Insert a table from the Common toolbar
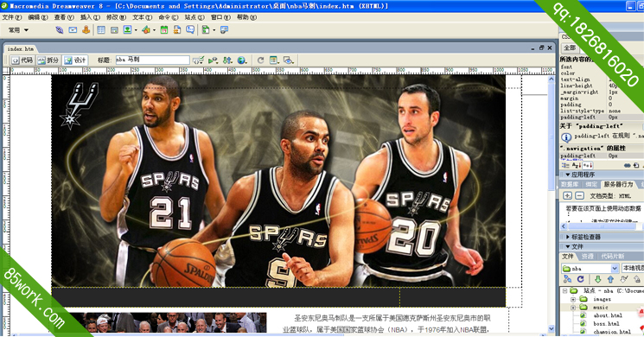 (x=101, y=30)
